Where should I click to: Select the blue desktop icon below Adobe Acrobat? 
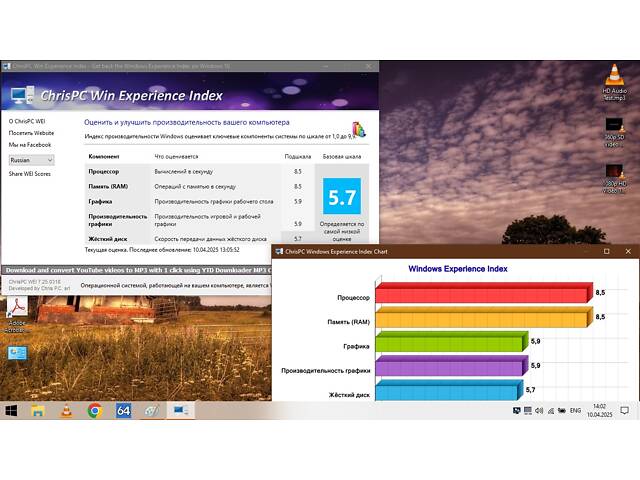17,353
